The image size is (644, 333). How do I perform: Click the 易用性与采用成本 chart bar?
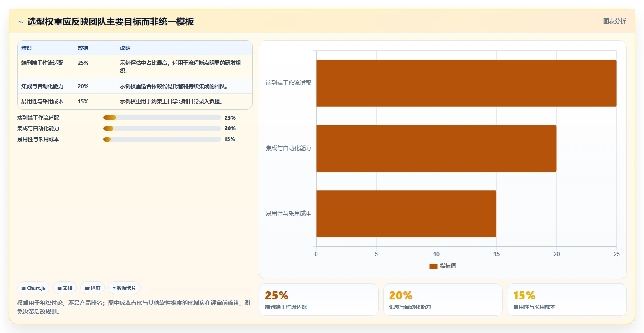click(x=406, y=214)
